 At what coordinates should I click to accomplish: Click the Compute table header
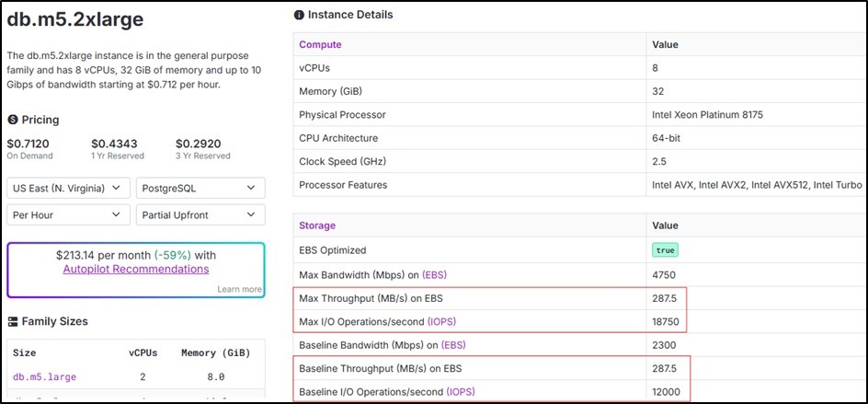point(320,44)
